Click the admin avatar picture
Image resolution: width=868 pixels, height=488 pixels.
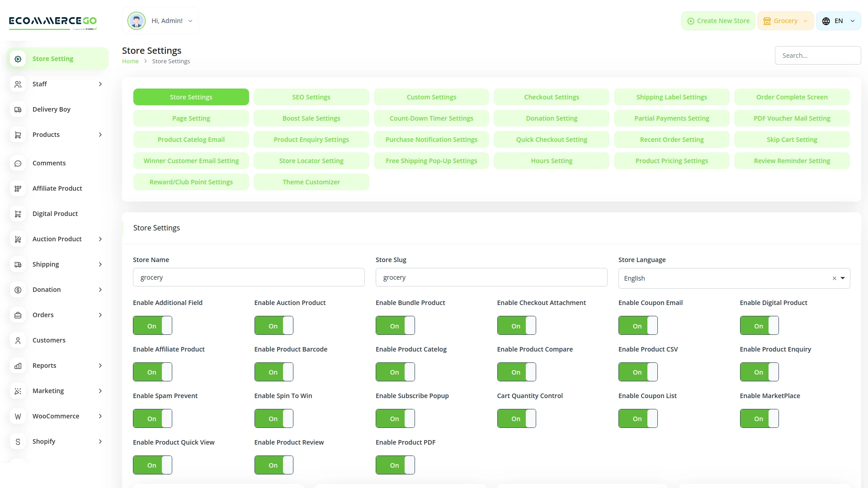tap(136, 21)
